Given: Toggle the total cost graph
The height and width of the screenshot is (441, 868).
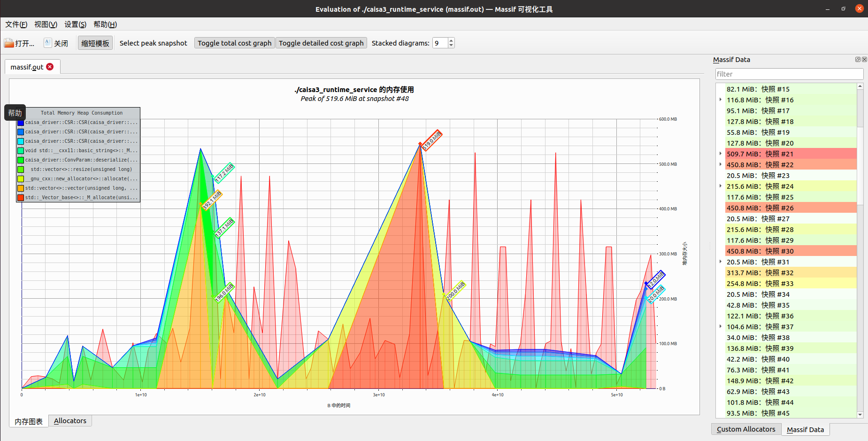Looking at the screenshot, I should point(234,43).
